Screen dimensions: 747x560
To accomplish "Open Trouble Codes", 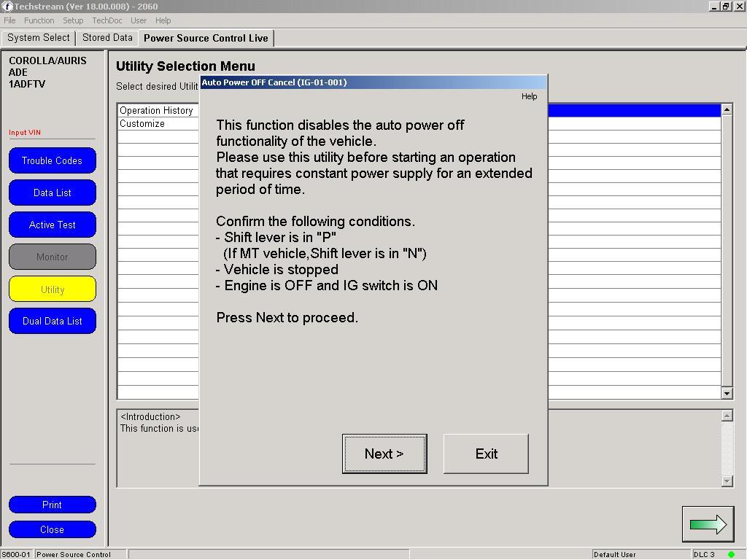I will click(x=53, y=160).
